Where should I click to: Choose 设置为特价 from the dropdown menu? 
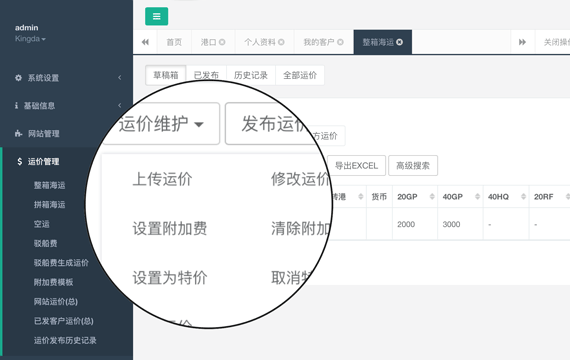click(170, 278)
